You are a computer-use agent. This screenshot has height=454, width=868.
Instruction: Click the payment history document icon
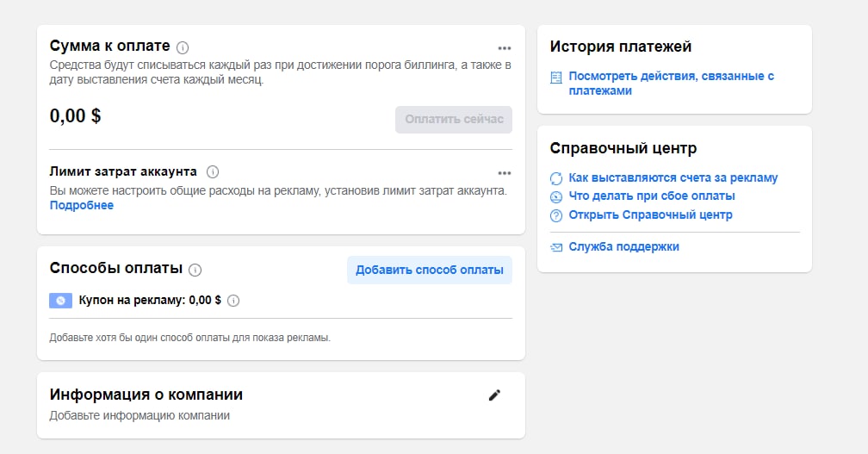coord(555,78)
